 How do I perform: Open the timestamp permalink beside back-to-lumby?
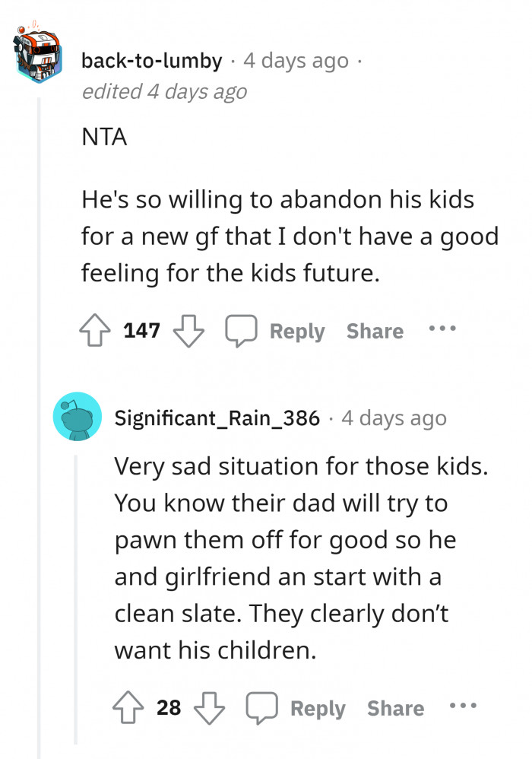[296, 60]
